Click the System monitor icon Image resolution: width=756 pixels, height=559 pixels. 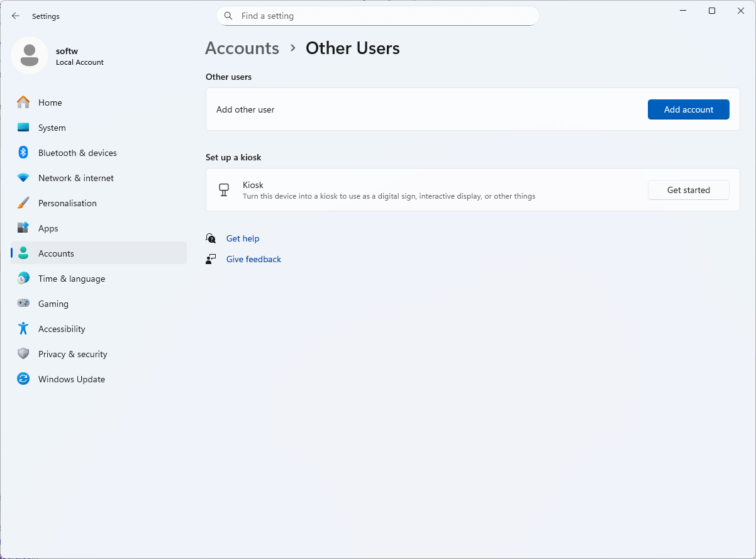[23, 128]
